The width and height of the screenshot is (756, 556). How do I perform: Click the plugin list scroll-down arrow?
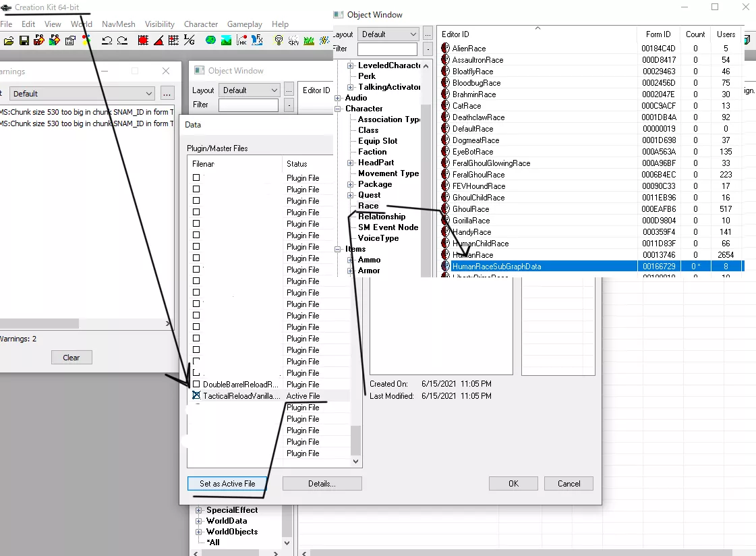(x=356, y=462)
